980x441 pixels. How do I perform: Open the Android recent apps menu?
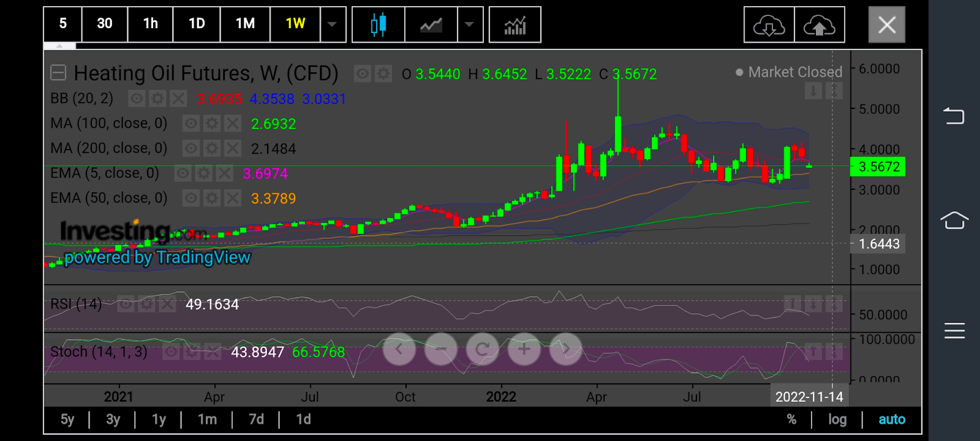pos(954,331)
